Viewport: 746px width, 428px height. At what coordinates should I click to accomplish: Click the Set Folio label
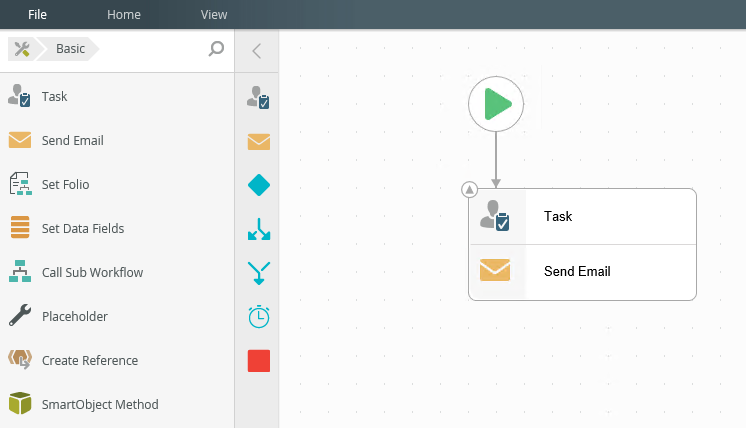click(65, 185)
